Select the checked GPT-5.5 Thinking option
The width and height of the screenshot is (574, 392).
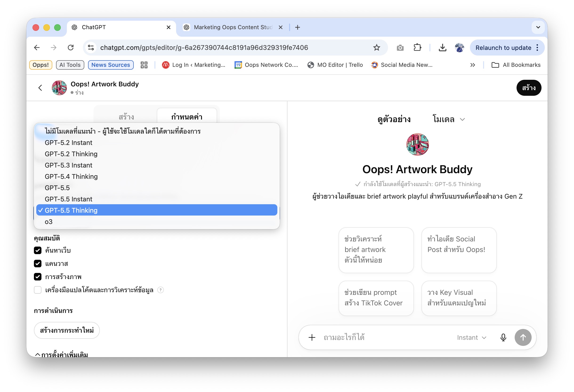pyautogui.click(x=157, y=210)
